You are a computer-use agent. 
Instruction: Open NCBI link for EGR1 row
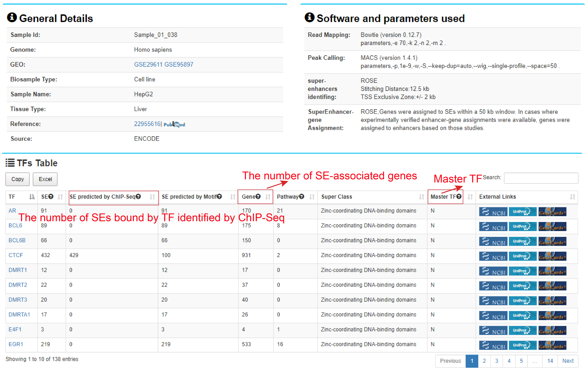(493, 345)
